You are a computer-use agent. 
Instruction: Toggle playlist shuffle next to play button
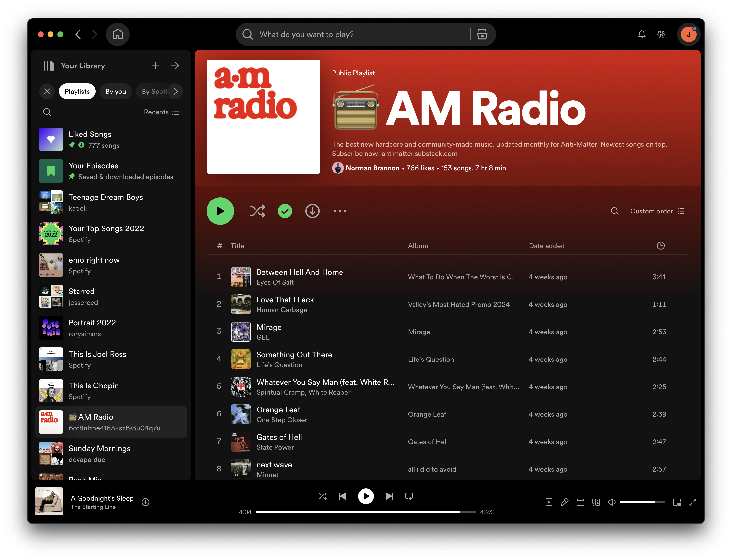pos(258,211)
